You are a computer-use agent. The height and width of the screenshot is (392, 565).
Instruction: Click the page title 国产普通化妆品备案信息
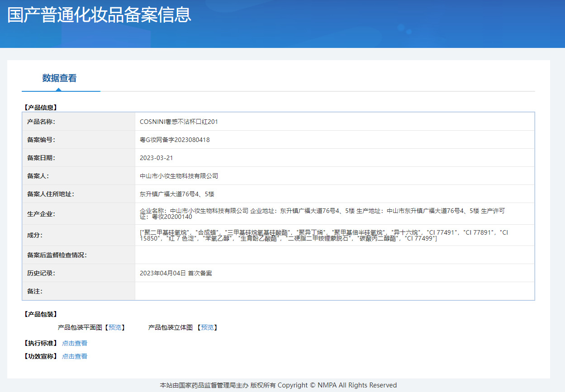99,15
